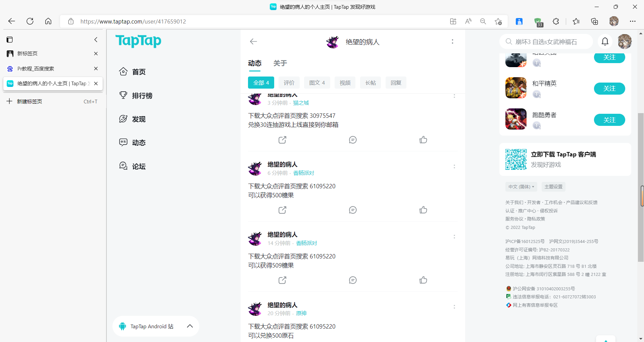The height and width of the screenshot is (342, 644).
Task: Open the profile header more options dots
Action: click(452, 41)
